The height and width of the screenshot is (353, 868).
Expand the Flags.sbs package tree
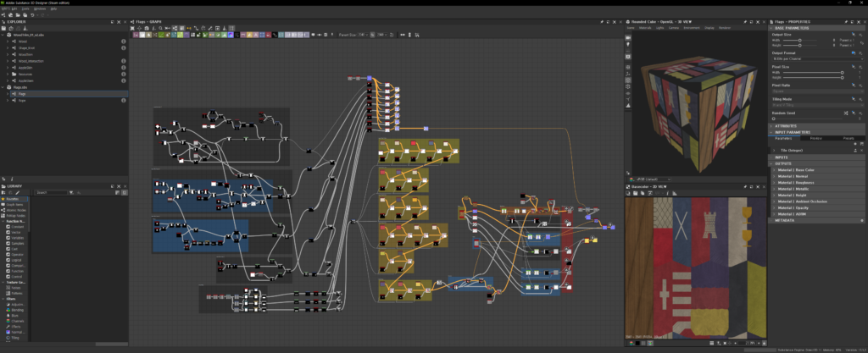3,86
